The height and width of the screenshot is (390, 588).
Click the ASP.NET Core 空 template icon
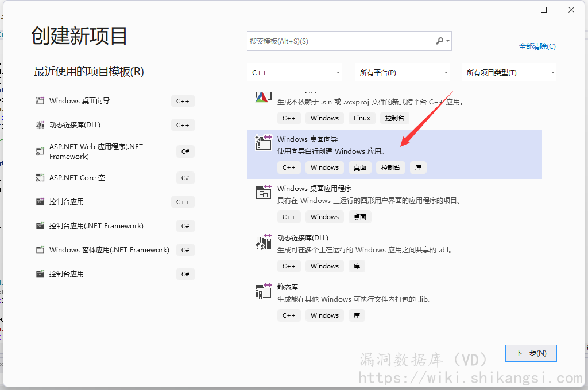coord(40,178)
